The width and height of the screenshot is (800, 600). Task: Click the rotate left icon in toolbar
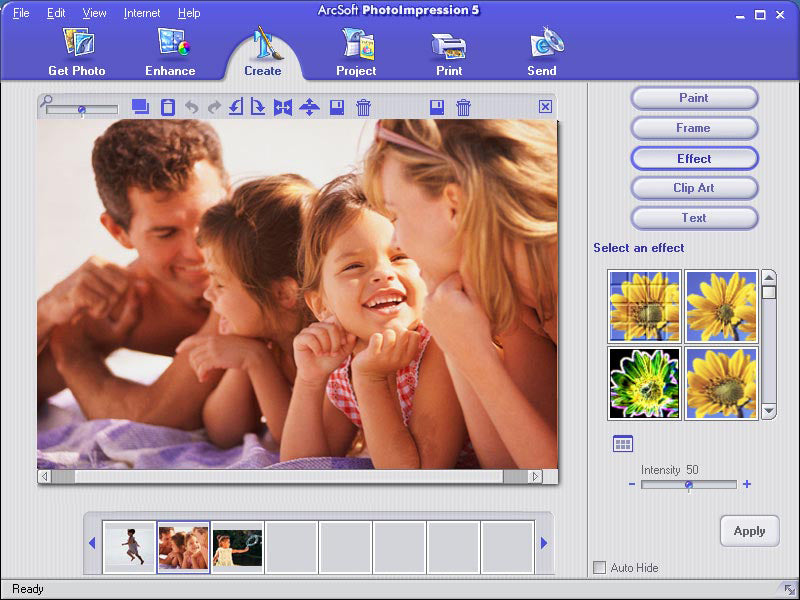[x=235, y=107]
